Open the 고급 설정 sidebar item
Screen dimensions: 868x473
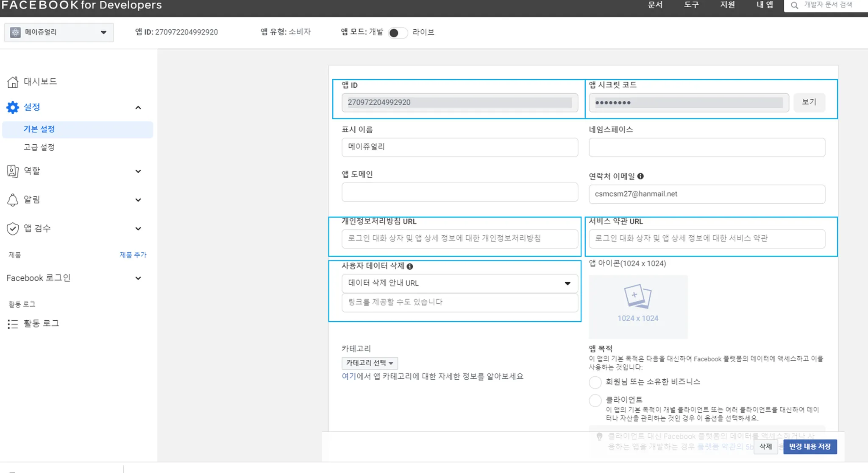click(x=39, y=147)
